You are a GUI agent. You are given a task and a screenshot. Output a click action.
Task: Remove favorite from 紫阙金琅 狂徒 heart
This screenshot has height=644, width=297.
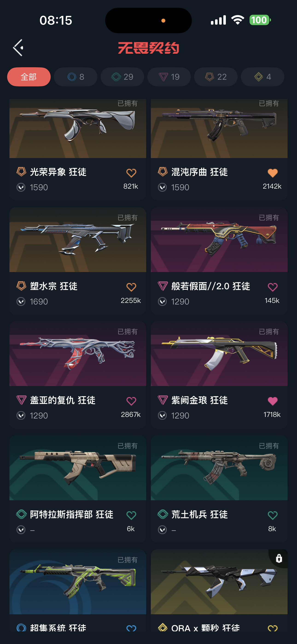point(273,401)
